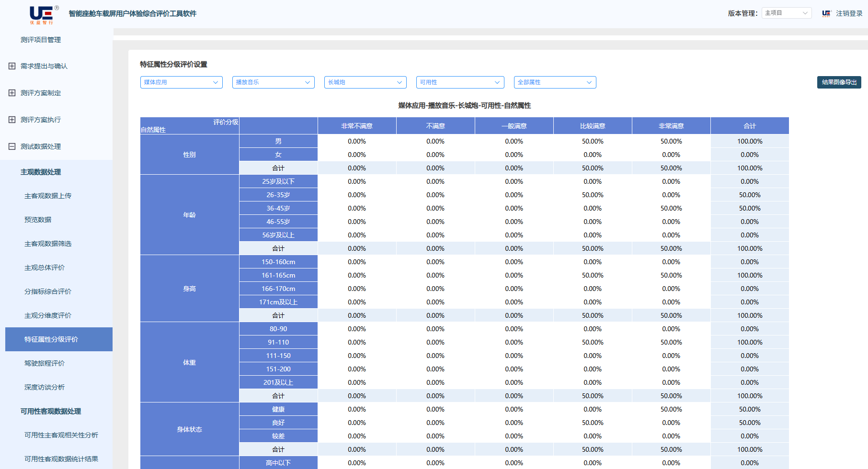Click the 良好 row label

click(278, 423)
